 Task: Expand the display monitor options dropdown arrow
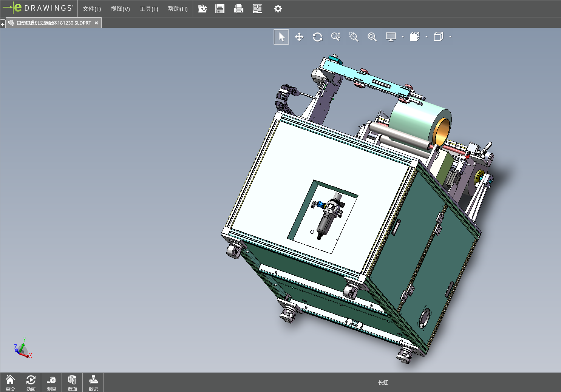coord(403,37)
